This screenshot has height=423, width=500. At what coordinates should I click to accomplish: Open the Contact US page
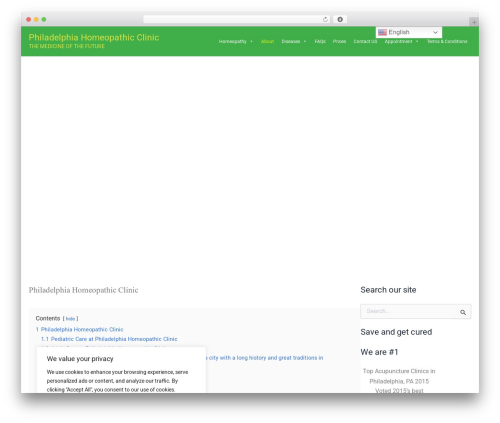pos(365,42)
